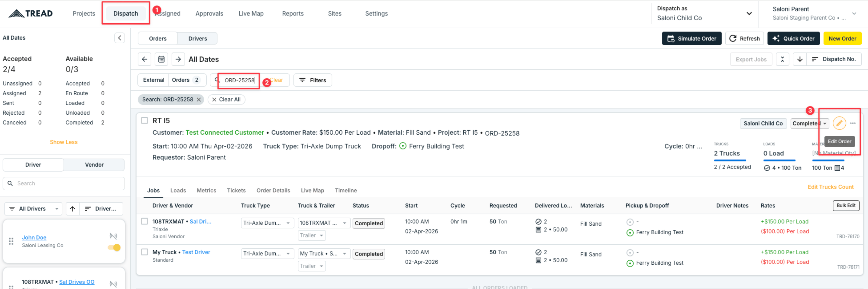Click Edit Trucks Count link
This screenshot has width=868, height=289.
pyautogui.click(x=830, y=187)
